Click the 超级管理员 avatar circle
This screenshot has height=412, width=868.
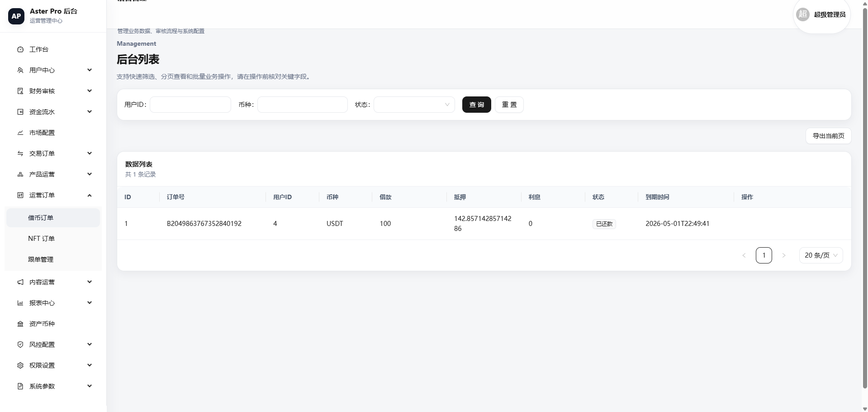coord(803,14)
